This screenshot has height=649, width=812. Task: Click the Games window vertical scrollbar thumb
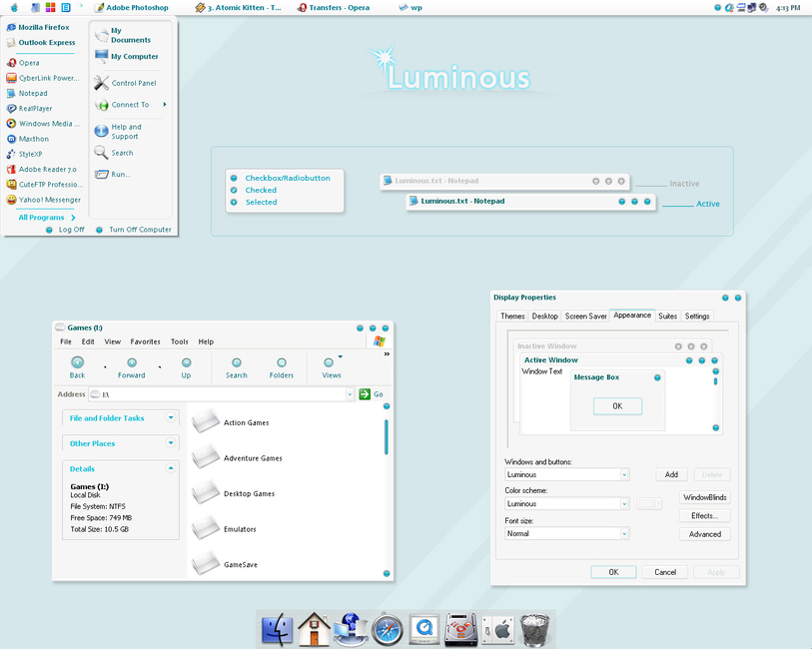coord(387,437)
